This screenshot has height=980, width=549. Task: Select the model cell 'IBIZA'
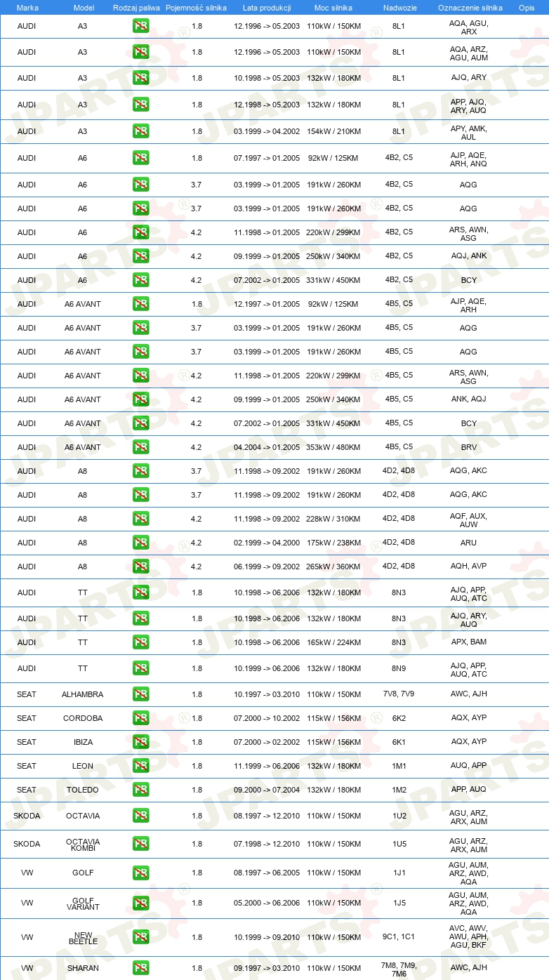(x=83, y=742)
